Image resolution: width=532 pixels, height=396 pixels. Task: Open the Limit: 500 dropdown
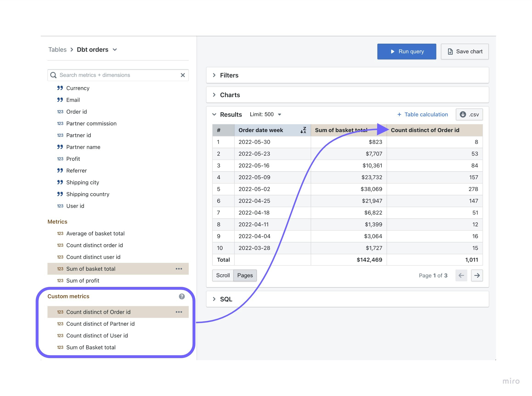click(x=265, y=115)
